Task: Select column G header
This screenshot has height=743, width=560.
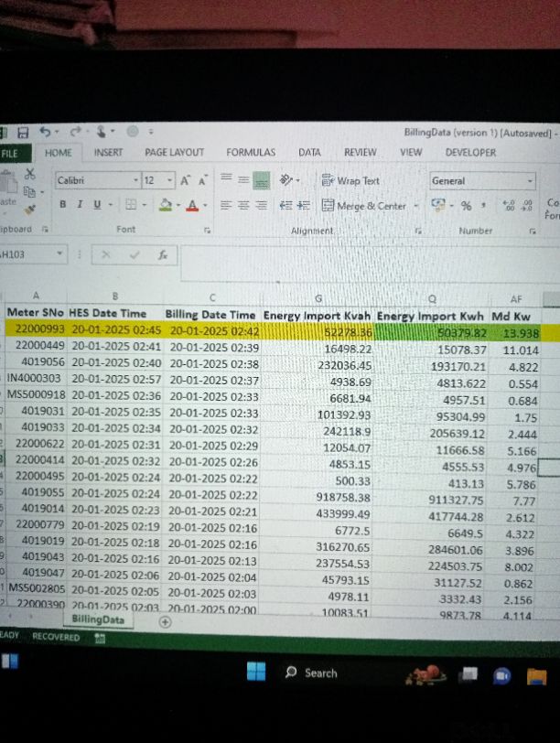Action: click(318, 298)
